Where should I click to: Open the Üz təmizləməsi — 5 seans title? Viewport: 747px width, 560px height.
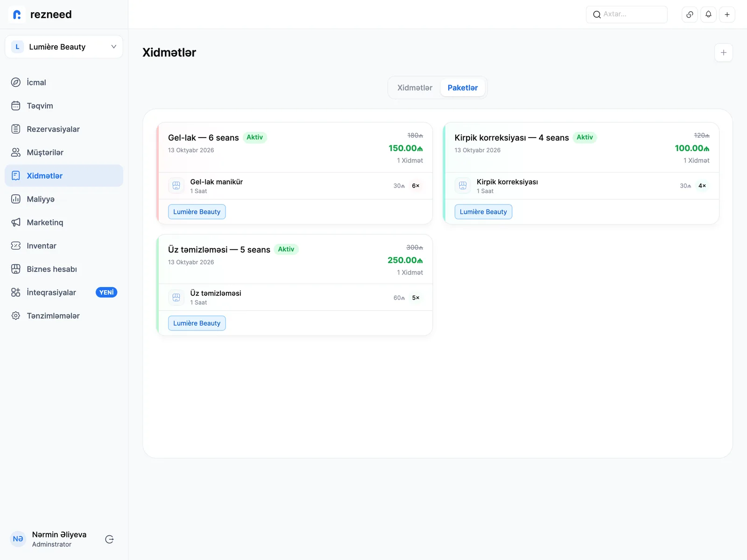tap(219, 250)
